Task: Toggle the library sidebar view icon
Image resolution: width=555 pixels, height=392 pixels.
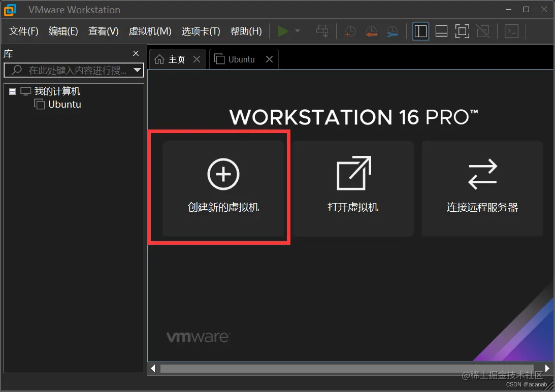Action: coord(420,31)
